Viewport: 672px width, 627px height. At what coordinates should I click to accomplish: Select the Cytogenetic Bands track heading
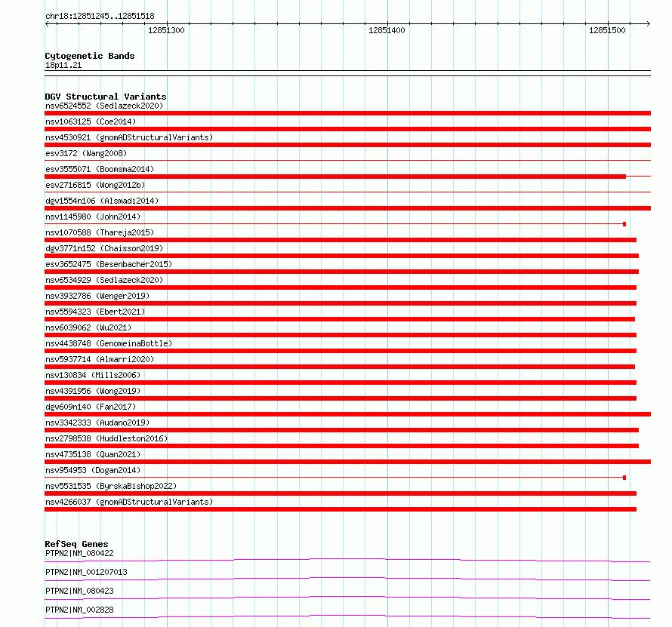click(x=90, y=56)
